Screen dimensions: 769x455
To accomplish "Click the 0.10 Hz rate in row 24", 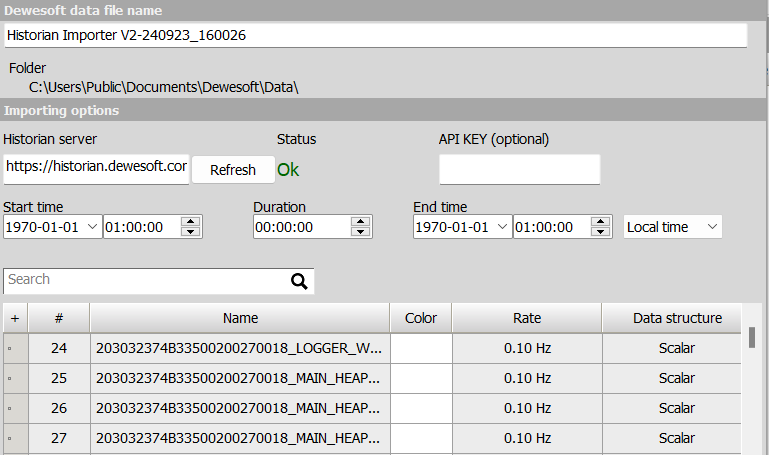I will 527,349.
